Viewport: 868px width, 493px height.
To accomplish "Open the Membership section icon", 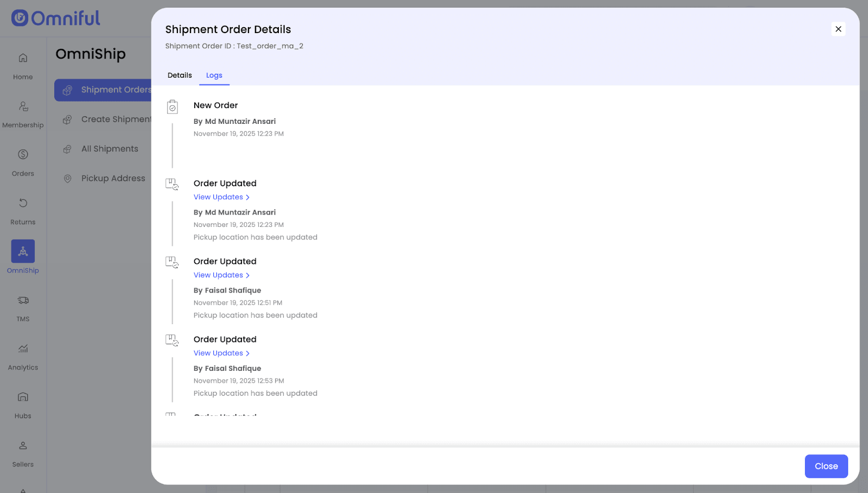I will pyautogui.click(x=23, y=106).
